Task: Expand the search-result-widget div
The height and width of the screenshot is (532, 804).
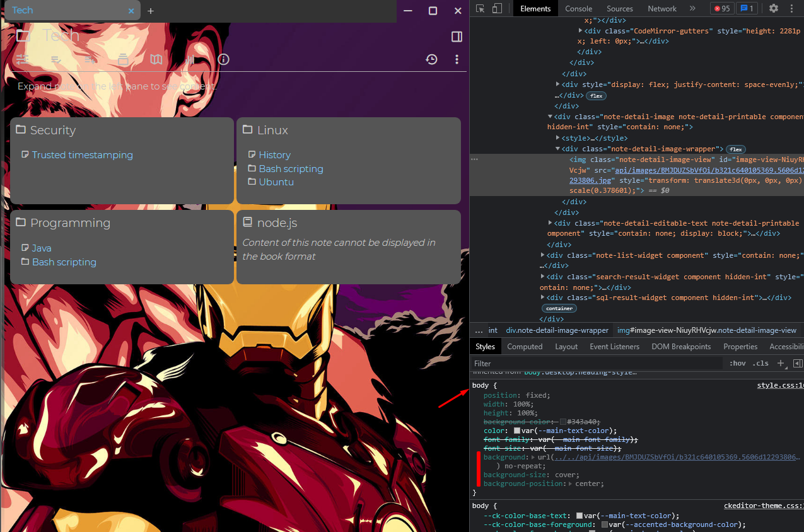Action: (543, 277)
